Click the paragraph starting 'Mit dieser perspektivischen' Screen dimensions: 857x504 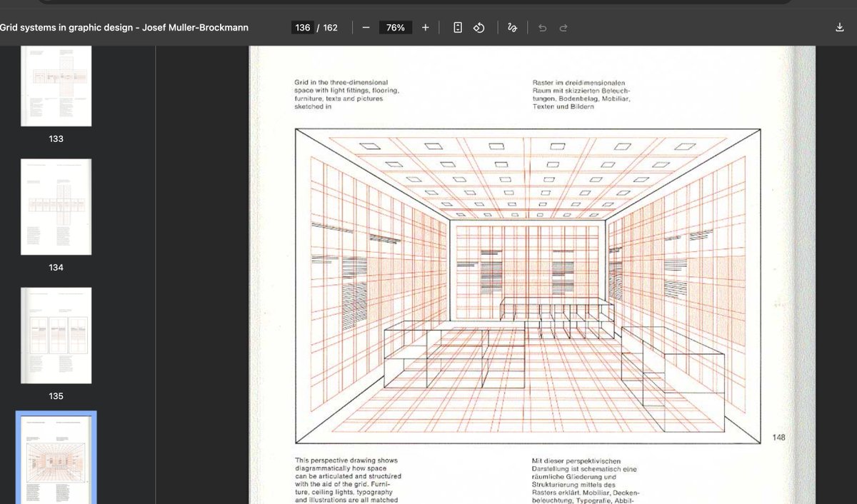coord(586,480)
